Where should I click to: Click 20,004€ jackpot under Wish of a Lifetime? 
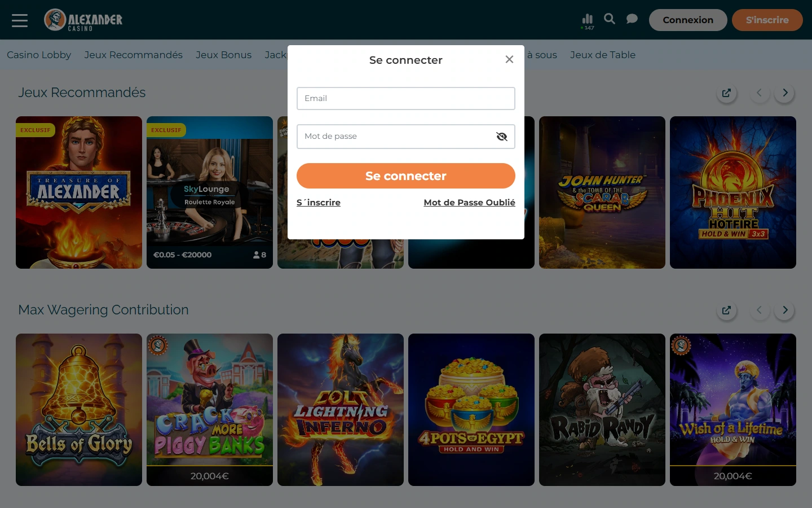click(x=733, y=476)
